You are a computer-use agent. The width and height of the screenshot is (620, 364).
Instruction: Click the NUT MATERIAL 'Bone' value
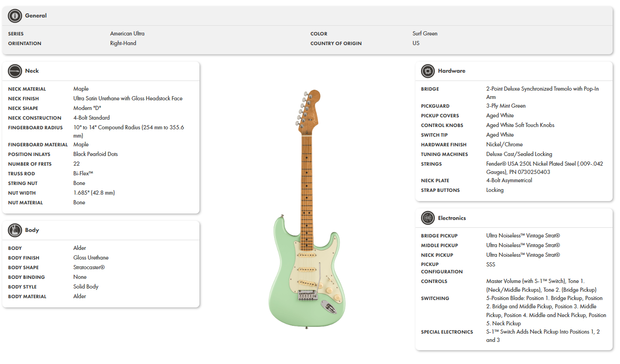[79, 202]
